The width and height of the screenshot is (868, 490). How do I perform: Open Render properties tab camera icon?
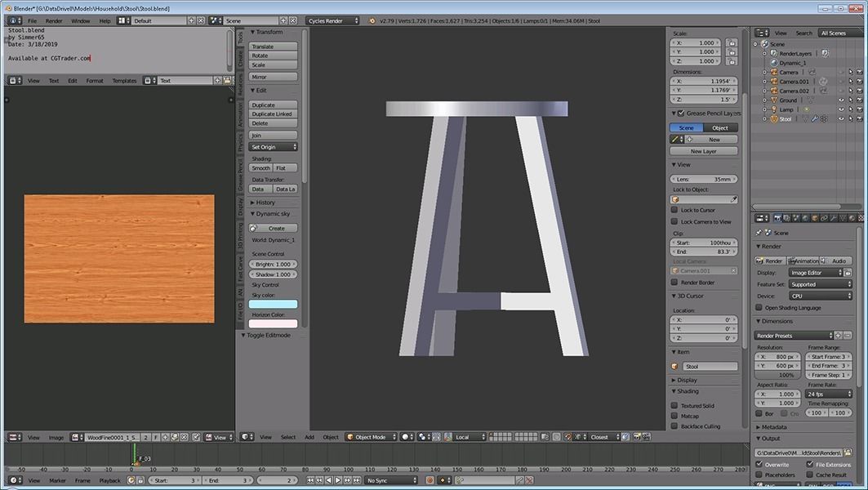(x=777, y=218)
